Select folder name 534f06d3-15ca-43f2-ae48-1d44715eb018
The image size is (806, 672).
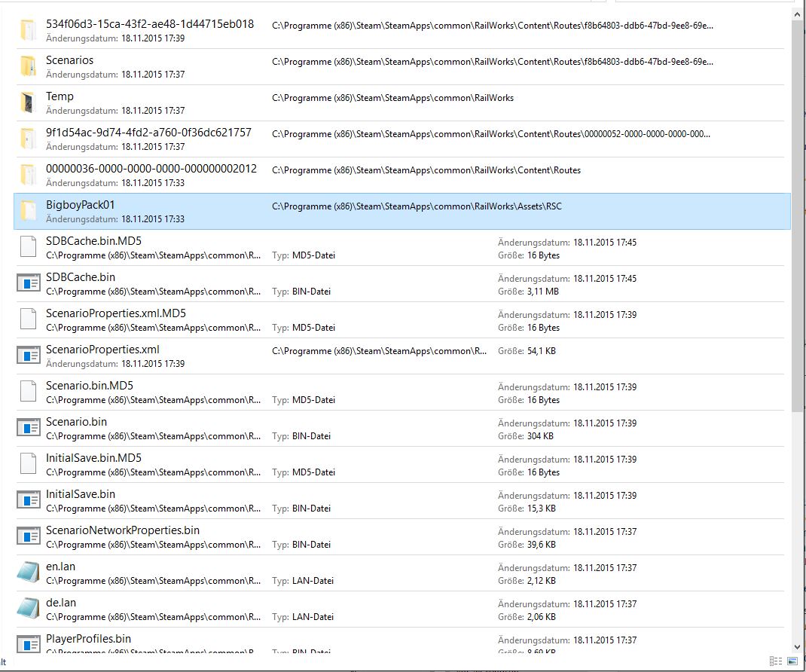pyautogui.click(x=150, y=24)
